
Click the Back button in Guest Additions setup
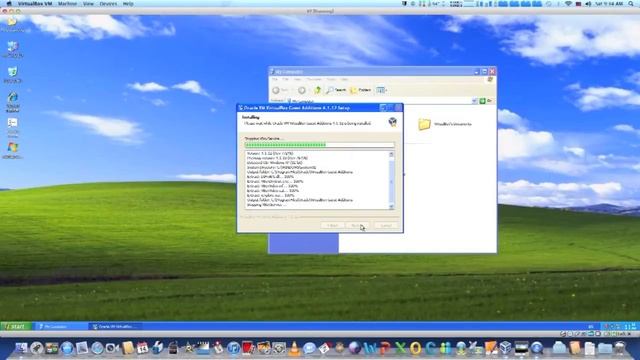click(x=332, y=225)
